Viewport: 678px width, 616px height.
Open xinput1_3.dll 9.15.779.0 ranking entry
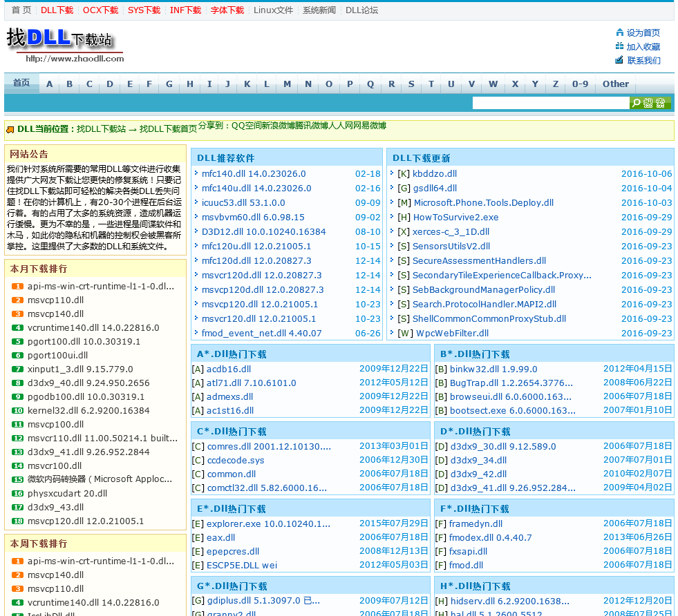pyautogui.click(x=80, y=369)
